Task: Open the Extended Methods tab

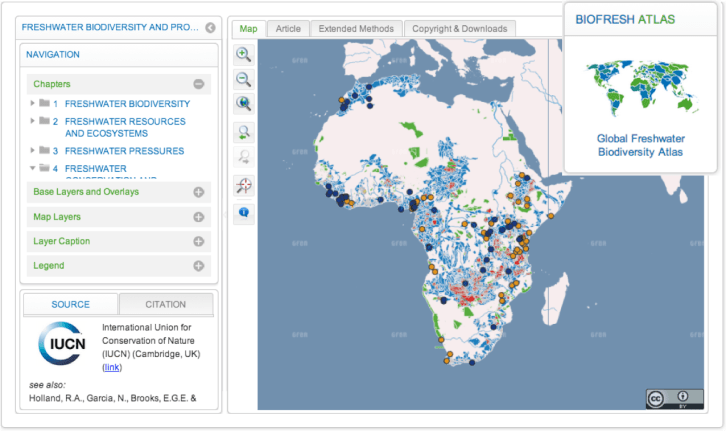Action: click(x=356, y=29)
